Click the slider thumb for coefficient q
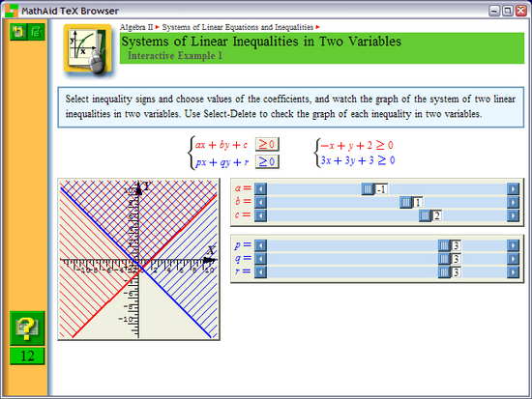The height and width of the screenshot is (399, 532). click(x=444, y=259)
